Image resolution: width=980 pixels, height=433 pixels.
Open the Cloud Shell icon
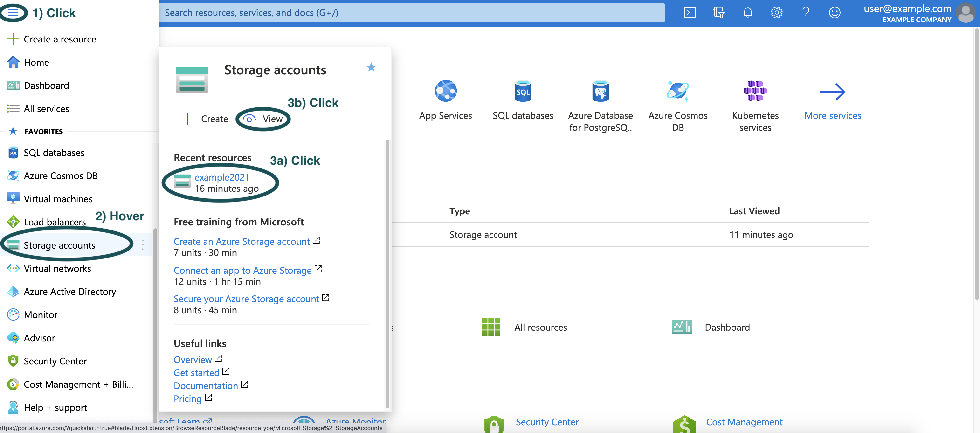690,13
